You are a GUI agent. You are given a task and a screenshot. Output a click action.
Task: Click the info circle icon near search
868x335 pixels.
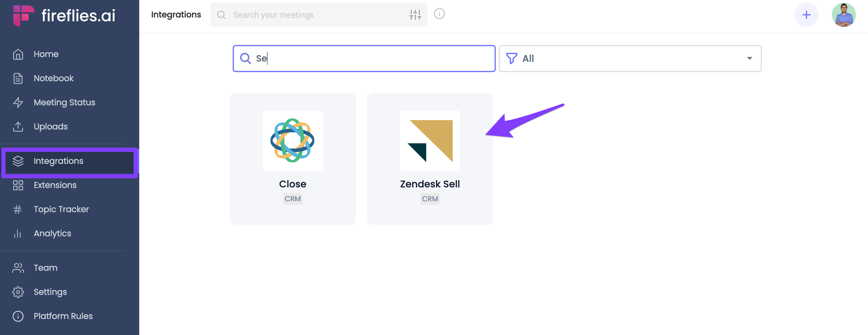coord(439,14)
